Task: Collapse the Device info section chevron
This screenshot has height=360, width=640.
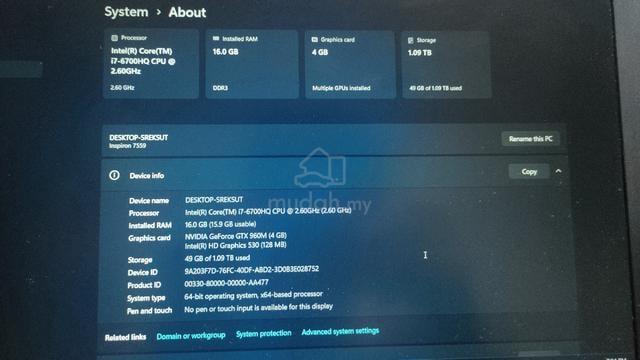Action: pos(558,171)
